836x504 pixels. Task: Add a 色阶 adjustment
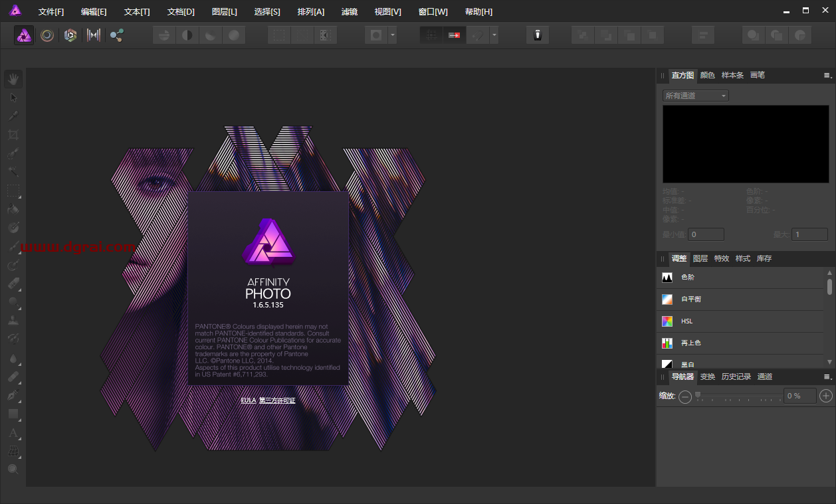740,278
